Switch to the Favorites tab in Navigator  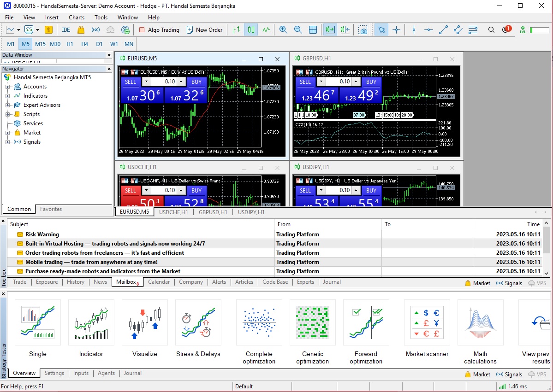tap(51, 209)
